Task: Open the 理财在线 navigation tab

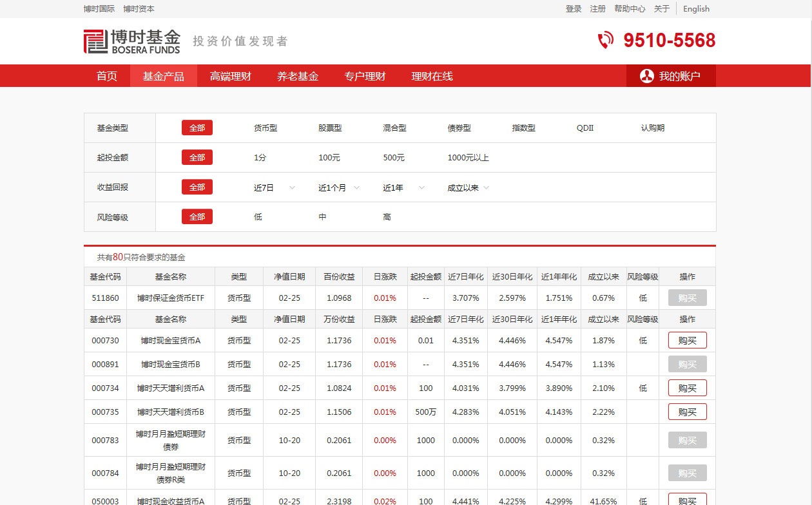Action: click(432, 76)
